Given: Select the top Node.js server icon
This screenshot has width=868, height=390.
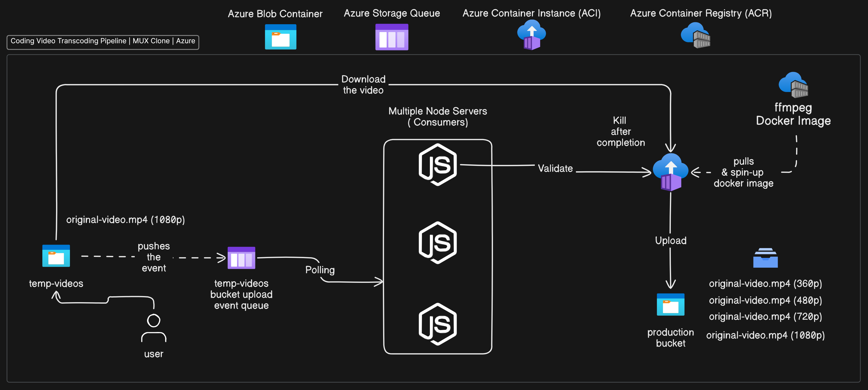Looking at the screenshot, I should coord(437,165).
